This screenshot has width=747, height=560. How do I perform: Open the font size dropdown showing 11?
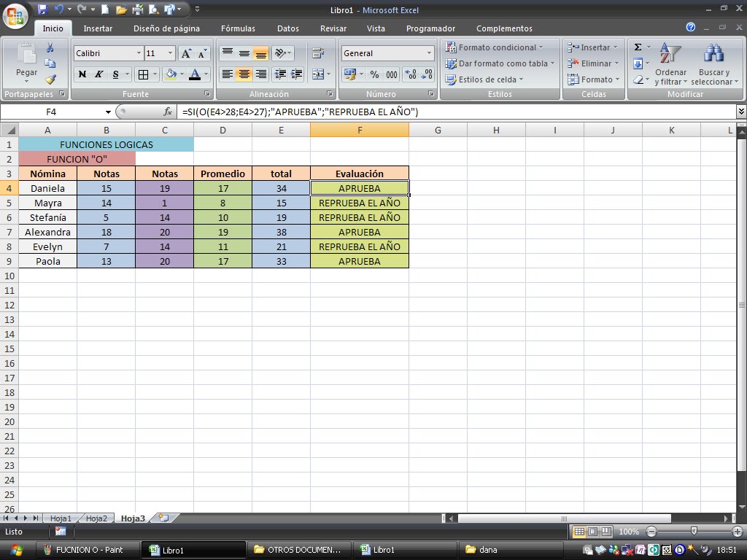pos(169,52)
